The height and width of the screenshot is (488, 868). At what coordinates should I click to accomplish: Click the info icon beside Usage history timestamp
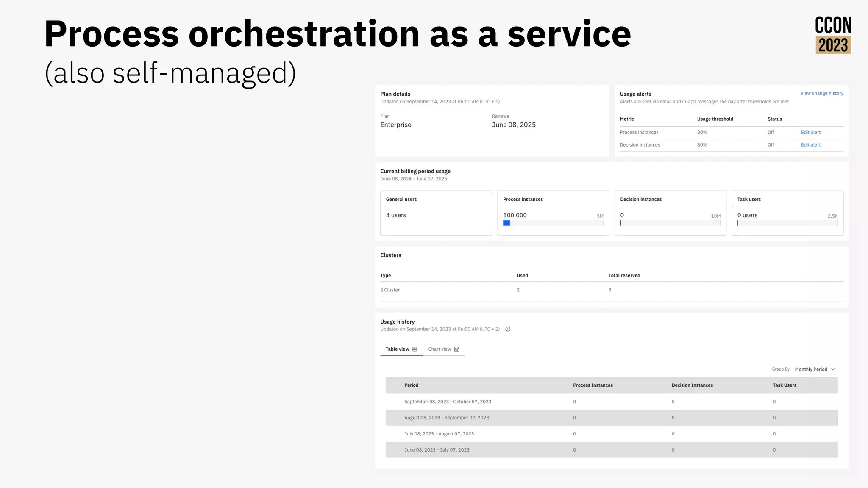pos(508,329)
